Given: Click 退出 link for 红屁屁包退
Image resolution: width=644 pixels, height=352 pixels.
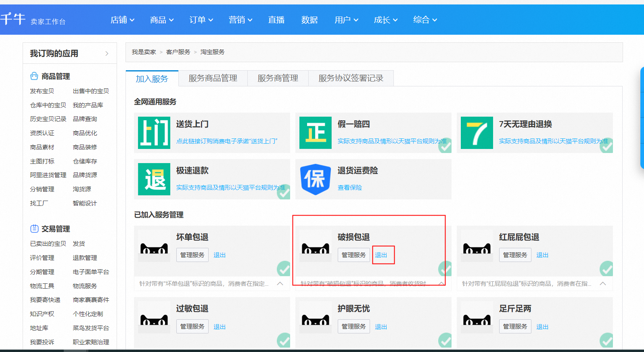Looking at the screenshot, I should (542, 255).
